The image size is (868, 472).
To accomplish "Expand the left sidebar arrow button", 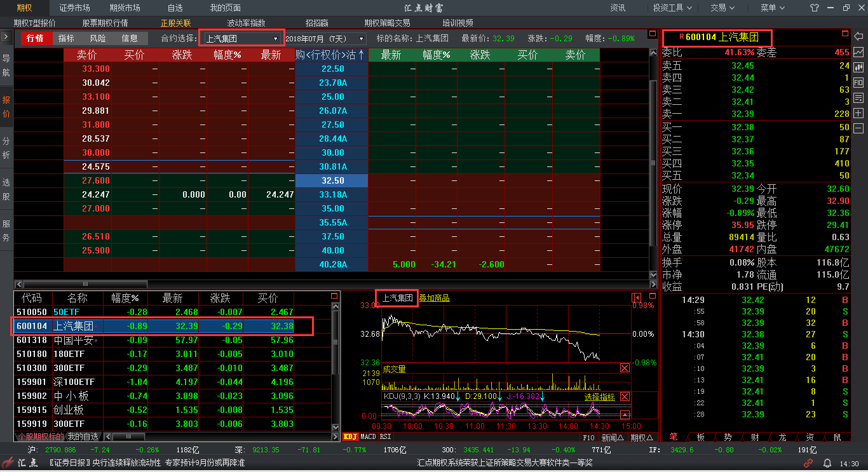I will coord(6,37).
